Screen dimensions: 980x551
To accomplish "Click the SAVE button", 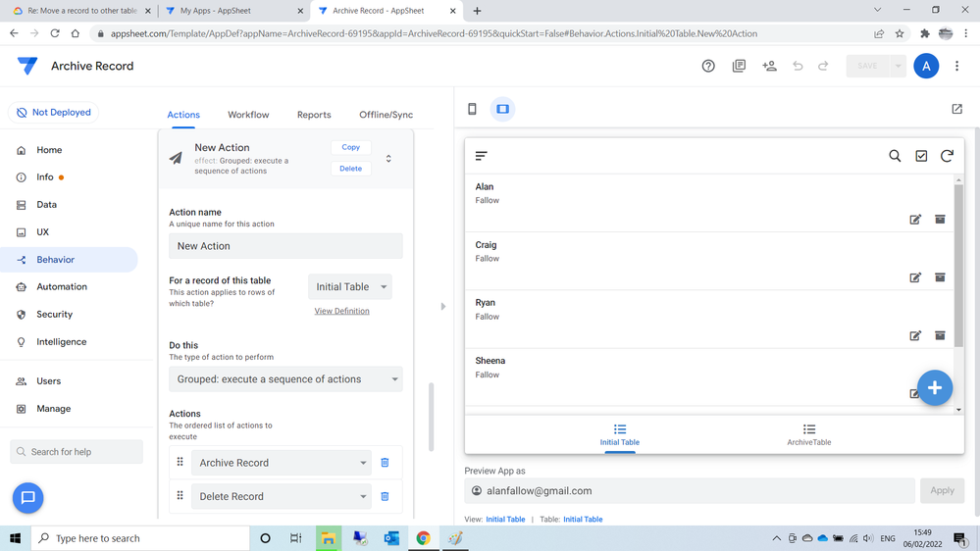I will coord(867,66).
